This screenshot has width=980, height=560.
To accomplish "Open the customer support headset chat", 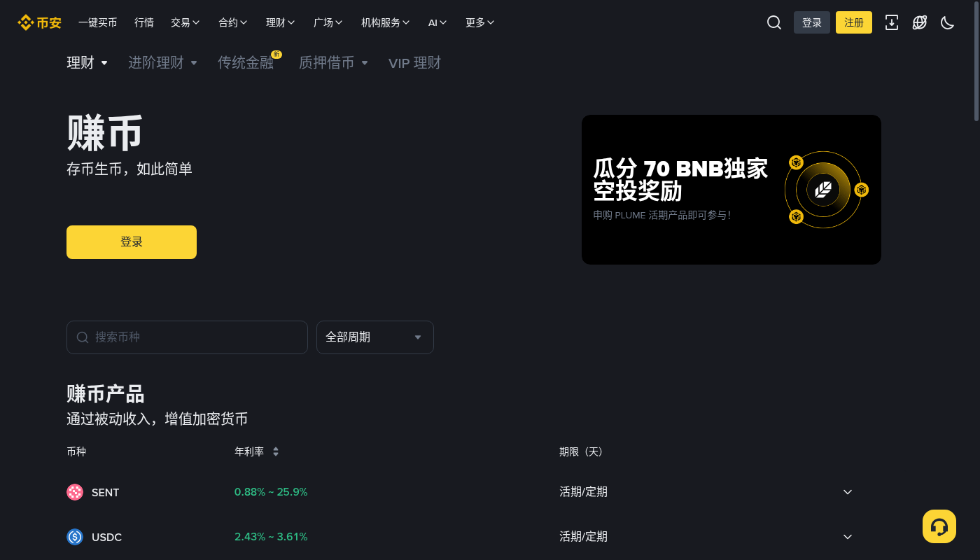I will (x=939, y=526).
